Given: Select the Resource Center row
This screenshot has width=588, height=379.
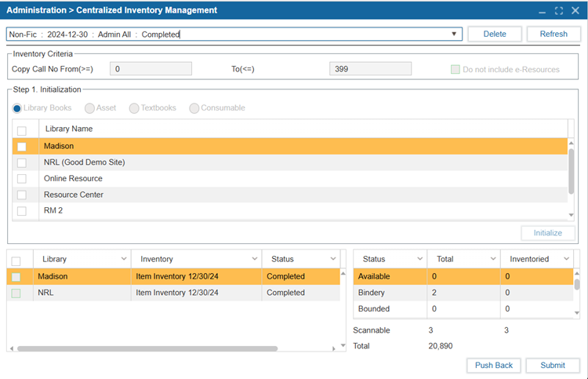Looking at the screenshot, I should pyautogui.click(x=290, y=195).
